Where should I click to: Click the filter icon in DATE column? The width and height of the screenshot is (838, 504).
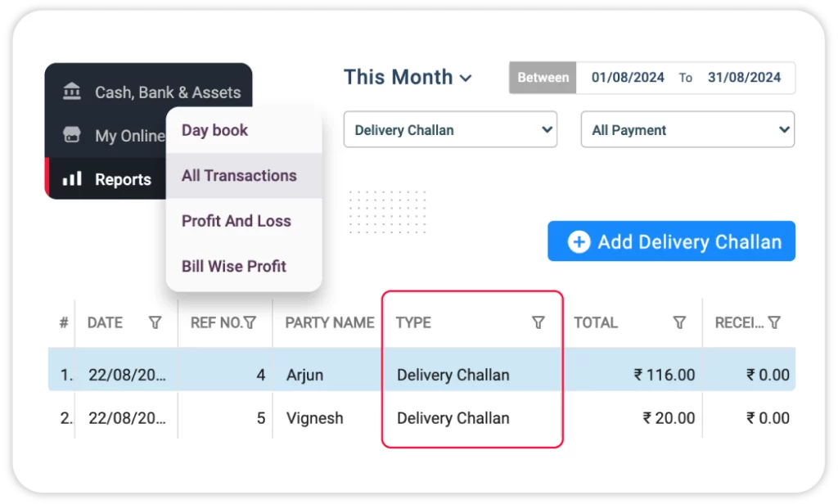click(x=155, y=323)
